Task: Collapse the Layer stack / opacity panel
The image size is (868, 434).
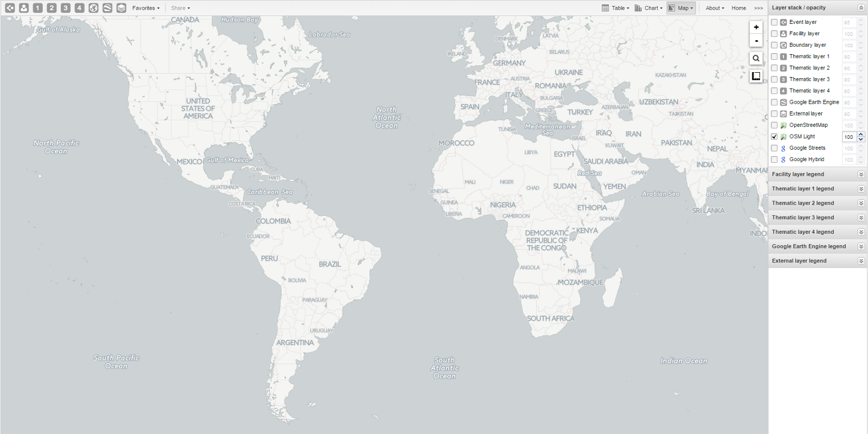Action: 861,8
